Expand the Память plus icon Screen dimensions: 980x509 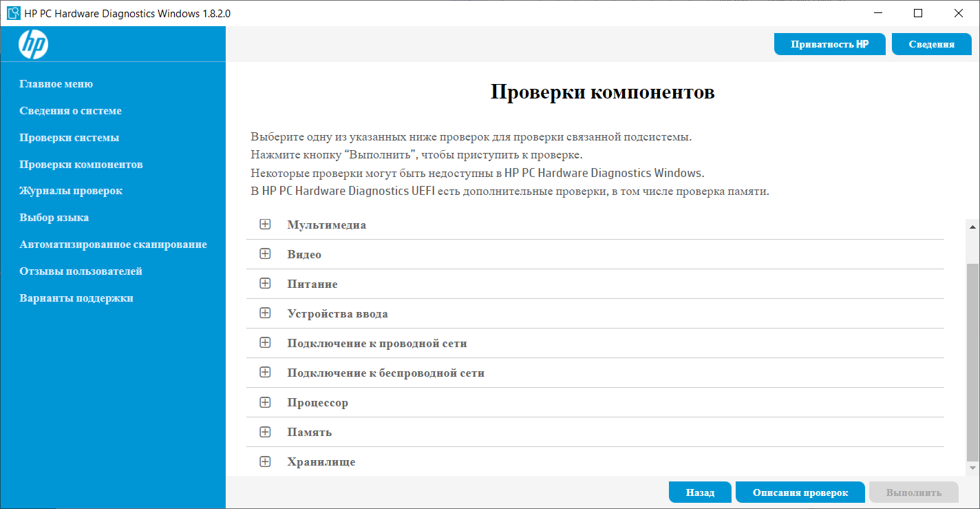[x=265, y=432]
